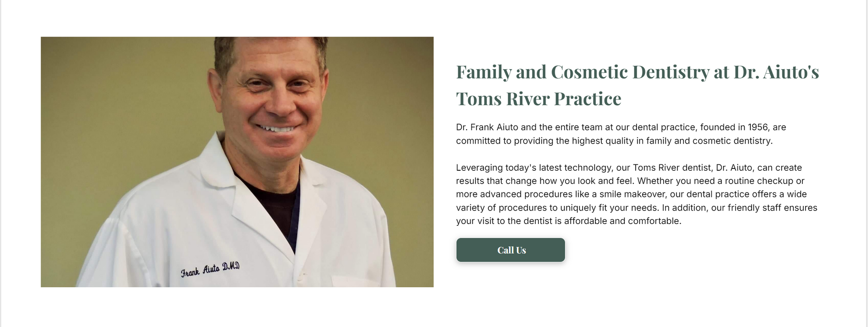Click the words affordable and comfortable

click(622, 221)
